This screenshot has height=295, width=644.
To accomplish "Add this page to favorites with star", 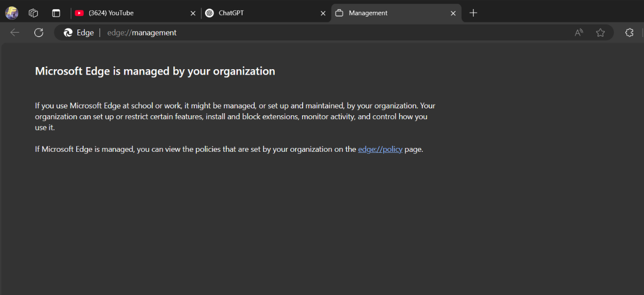I will pos(600,33).
